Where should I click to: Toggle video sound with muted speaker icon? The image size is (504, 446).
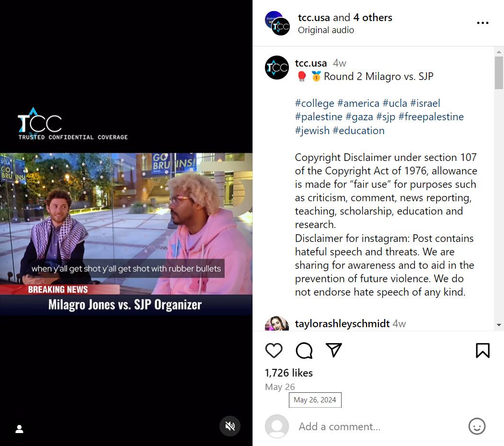230,426
